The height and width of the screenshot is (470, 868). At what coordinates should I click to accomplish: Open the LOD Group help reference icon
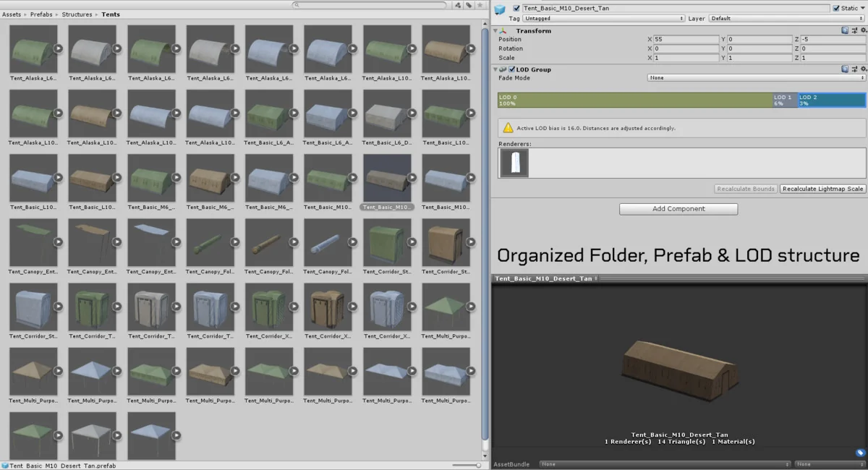(845, 69)
